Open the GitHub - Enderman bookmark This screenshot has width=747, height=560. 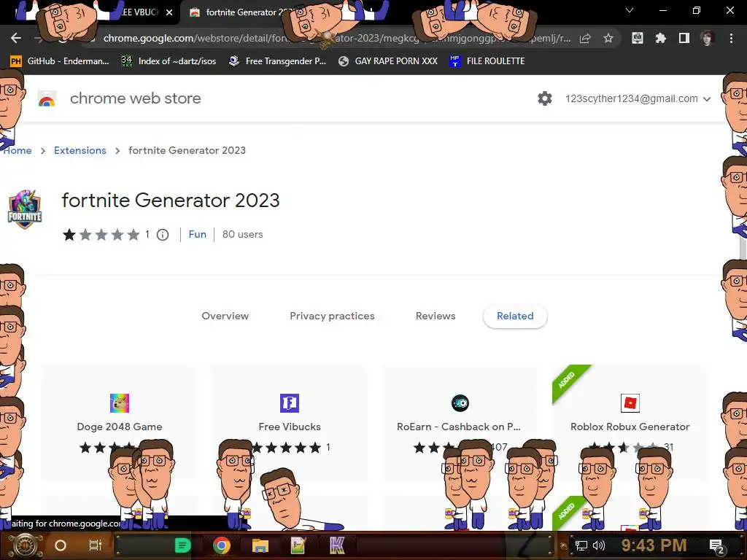click(x=60, y=61)
